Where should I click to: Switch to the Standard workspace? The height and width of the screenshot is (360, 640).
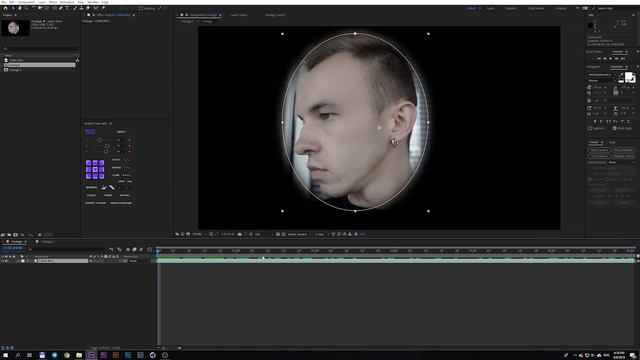click(511, 8)
